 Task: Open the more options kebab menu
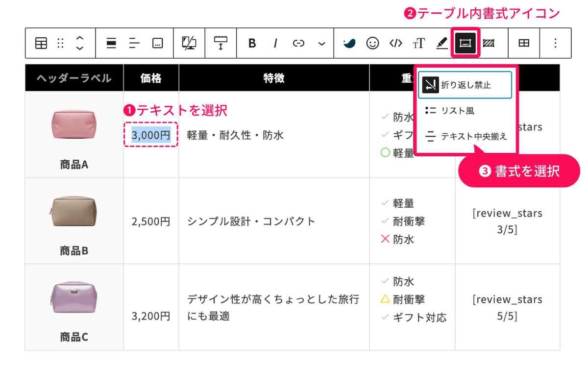point(555,43)
